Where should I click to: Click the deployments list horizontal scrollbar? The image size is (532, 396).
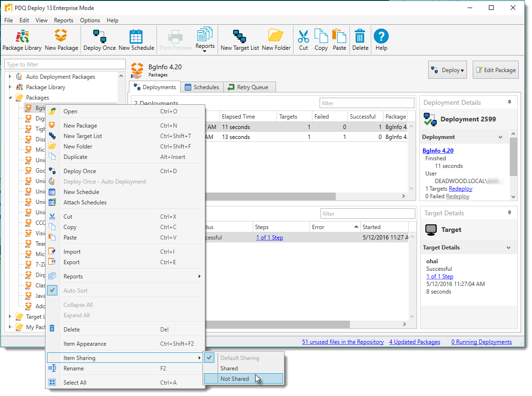(x=270, y=196)
